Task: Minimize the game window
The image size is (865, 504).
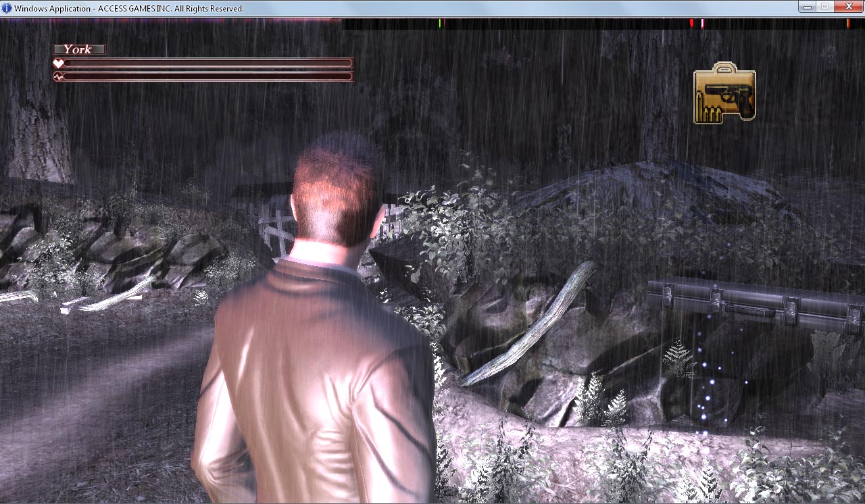Action: pyautogui.click(x=807, y=7)
